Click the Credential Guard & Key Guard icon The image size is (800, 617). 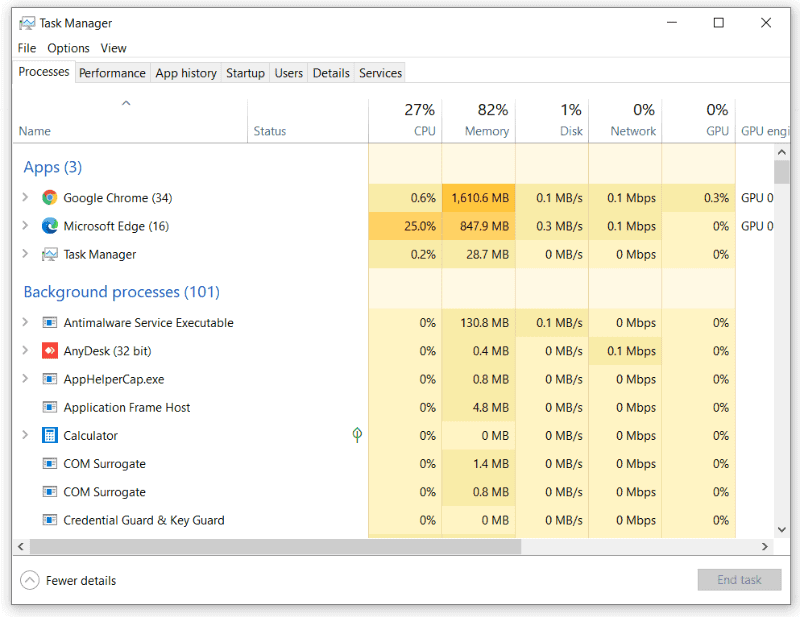(49, 520)
